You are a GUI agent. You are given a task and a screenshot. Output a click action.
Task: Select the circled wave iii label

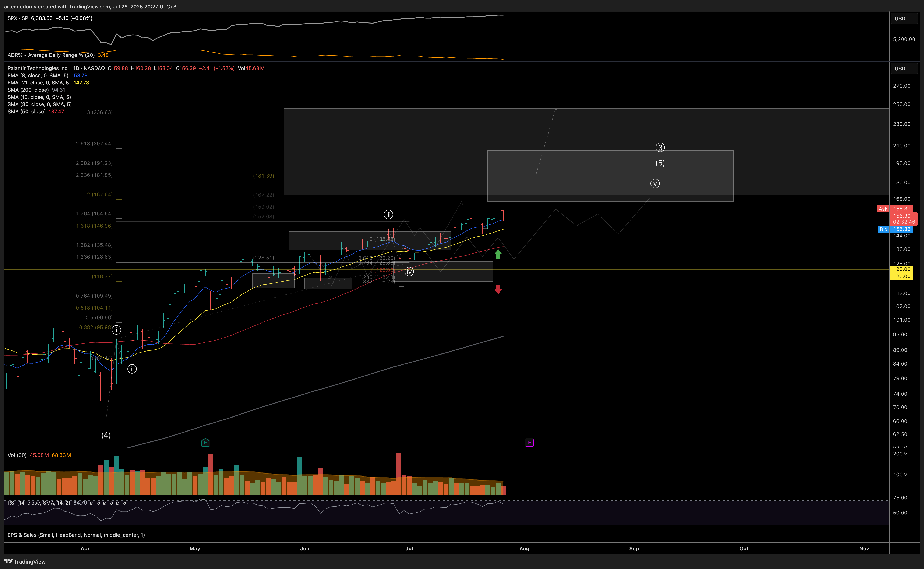[388, 214]
